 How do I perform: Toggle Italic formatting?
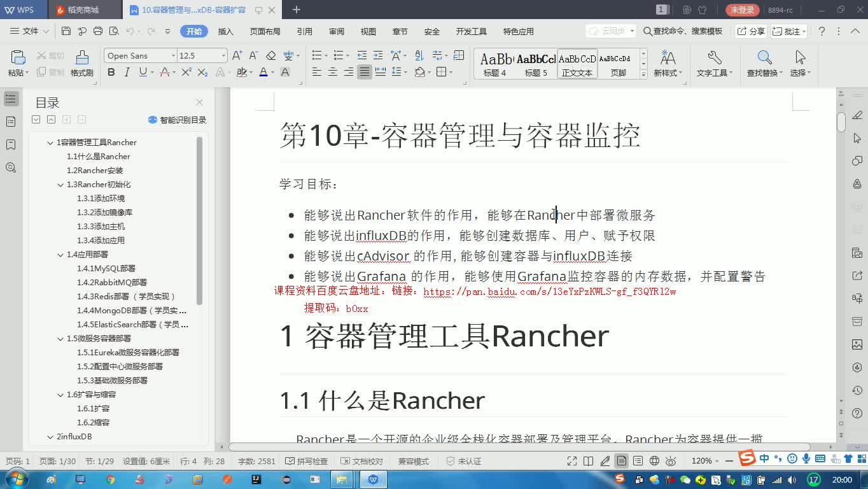127,73
